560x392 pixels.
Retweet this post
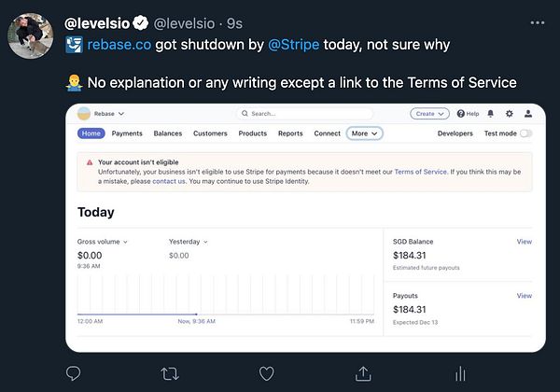[170, 373]
